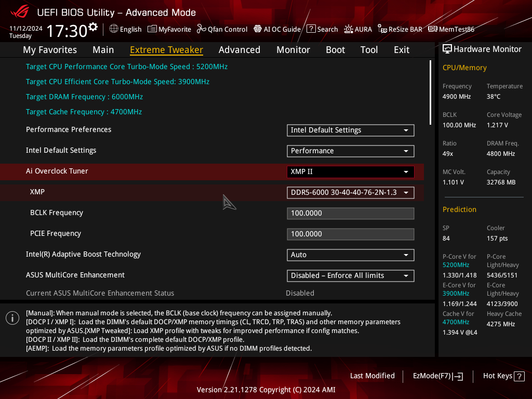Click the 17:30 clock display
This screenshot has height=399, width=532.
point(67,31)
